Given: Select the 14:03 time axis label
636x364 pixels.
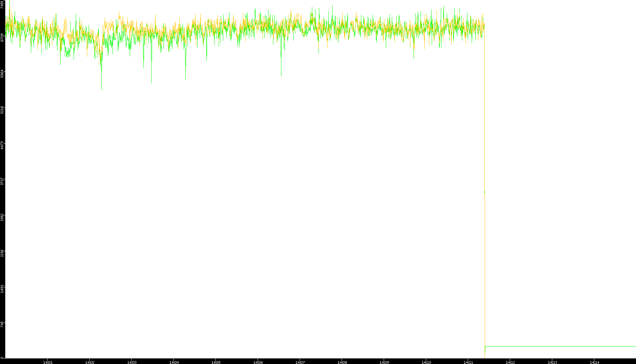Looking at the screenshot, I should tap(132, 362).
